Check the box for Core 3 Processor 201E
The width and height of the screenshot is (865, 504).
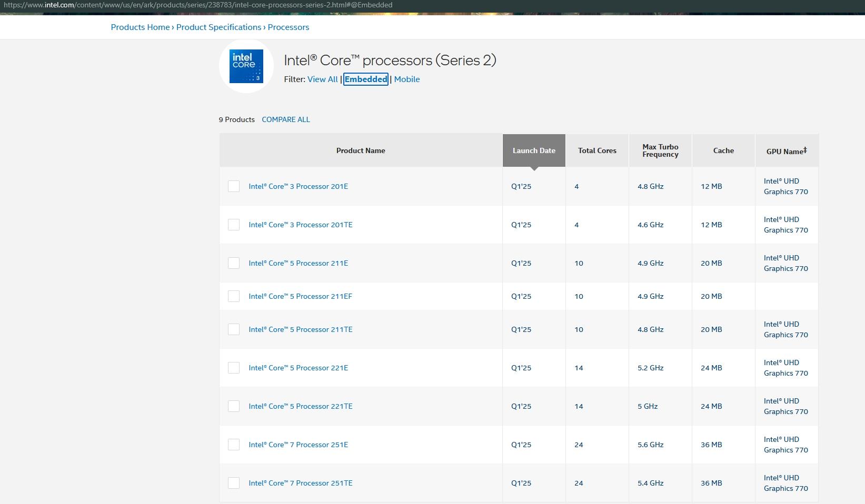point(234,186)
